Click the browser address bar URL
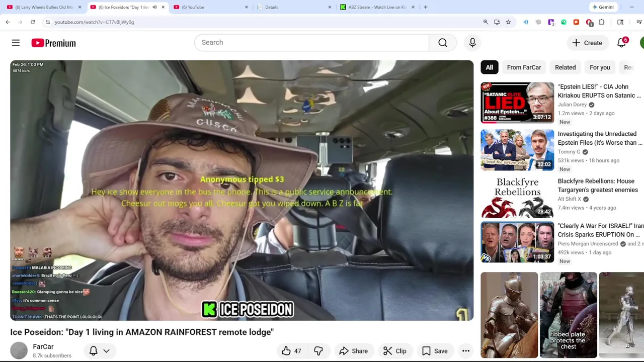 click(x=95, y=22)
